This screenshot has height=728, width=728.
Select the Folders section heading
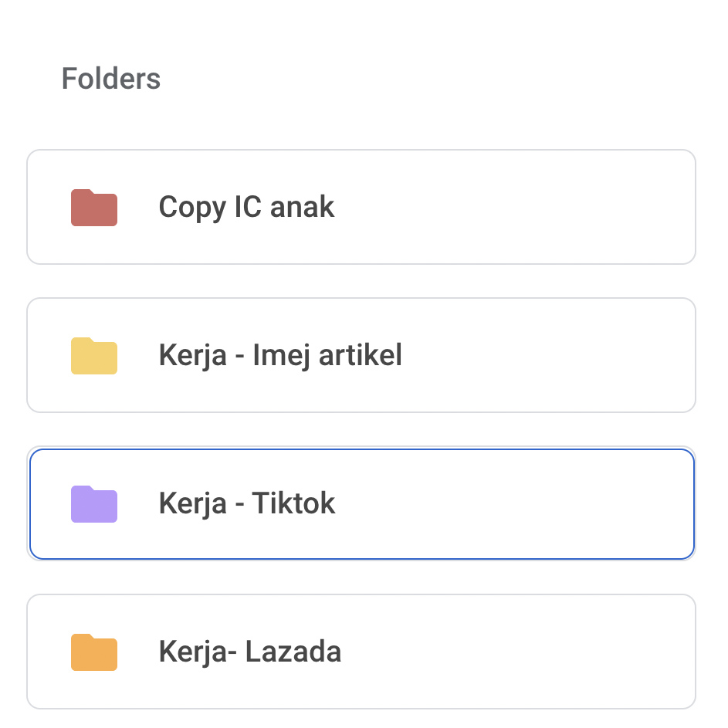[x=111, y=78]
